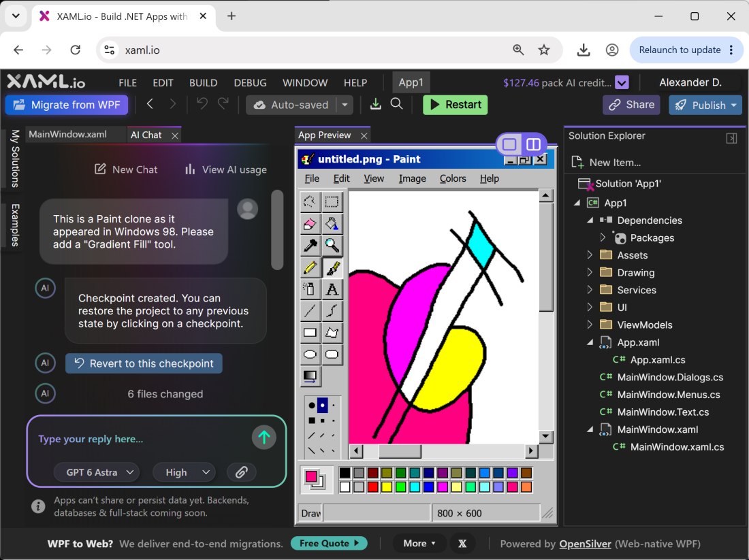Switch preview to split-pane layout
This screenshot has height=560, width=749.
point(533,144)
